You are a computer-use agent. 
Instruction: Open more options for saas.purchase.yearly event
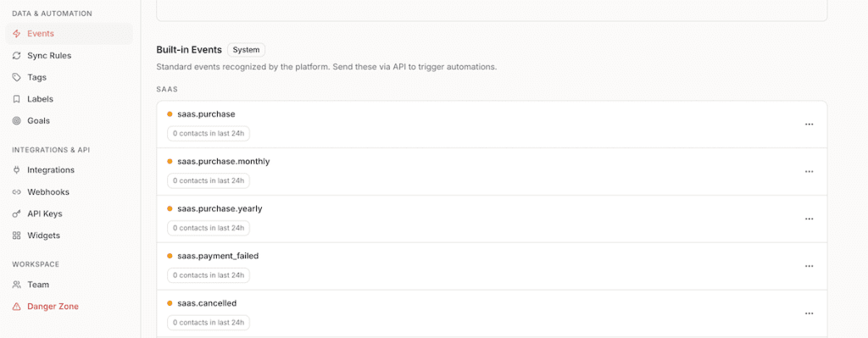click(x=809, y=219)
